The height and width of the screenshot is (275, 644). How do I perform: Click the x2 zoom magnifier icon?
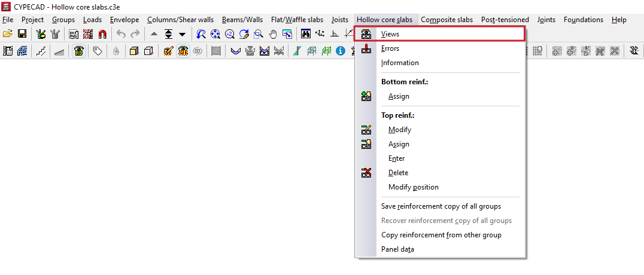point(230,34)
